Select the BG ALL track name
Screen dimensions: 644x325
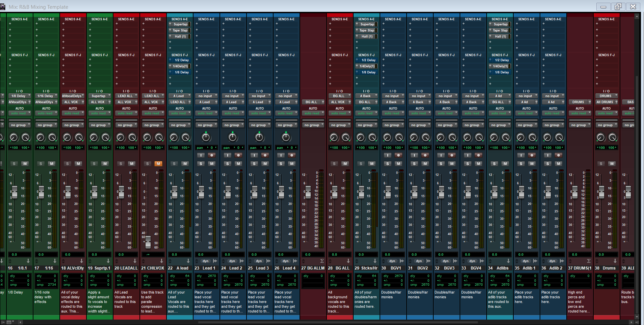342,268
